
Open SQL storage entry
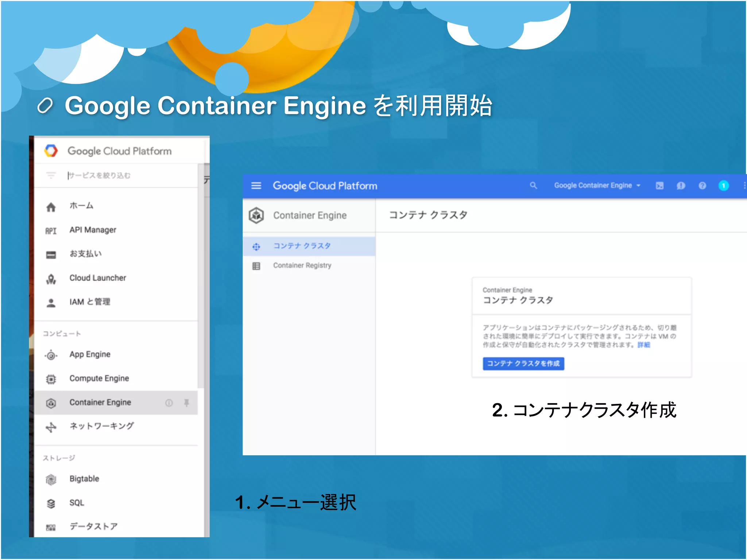pos(77,503)
